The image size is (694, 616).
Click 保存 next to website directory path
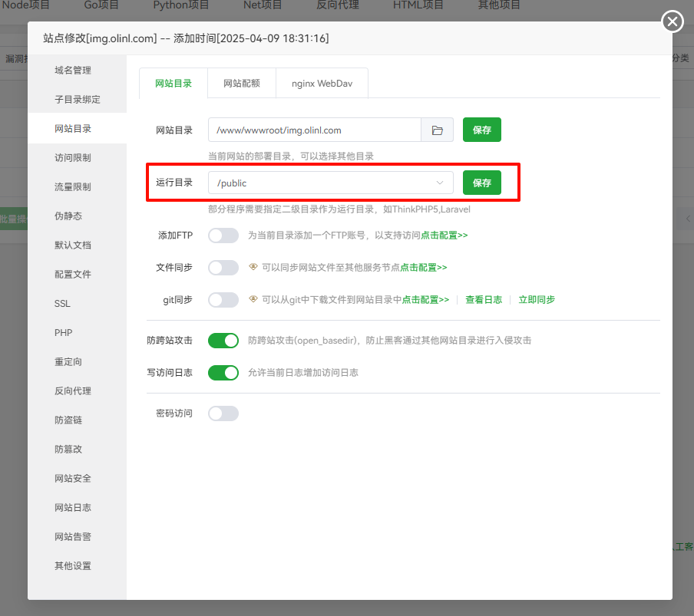(x=481, y=130)
